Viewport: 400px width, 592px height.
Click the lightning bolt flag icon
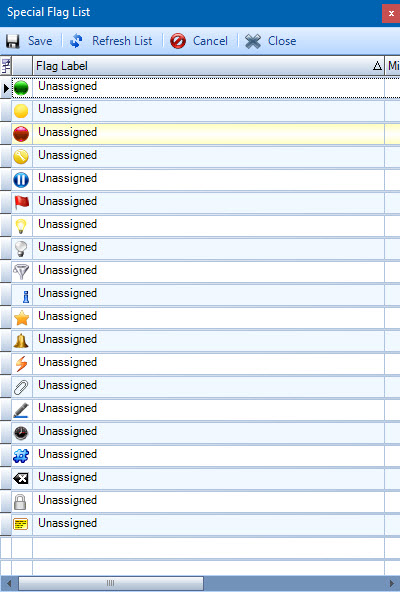coord(22,364)
